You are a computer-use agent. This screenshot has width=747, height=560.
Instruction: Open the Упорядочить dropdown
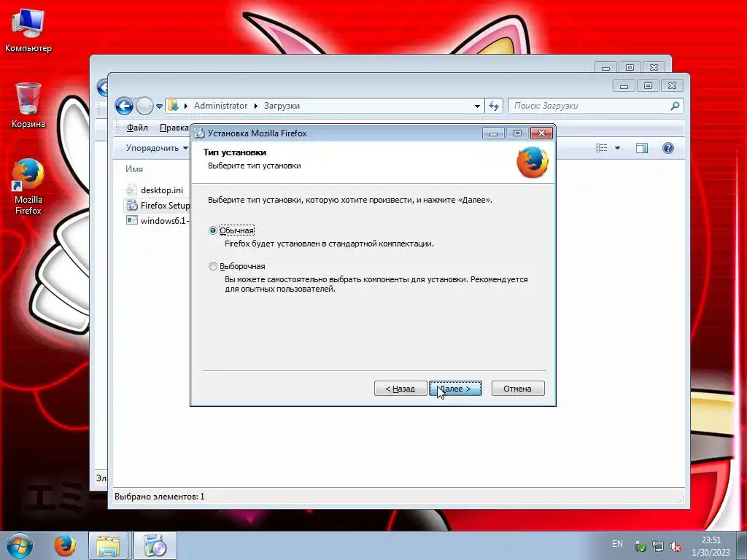point(157,148)
